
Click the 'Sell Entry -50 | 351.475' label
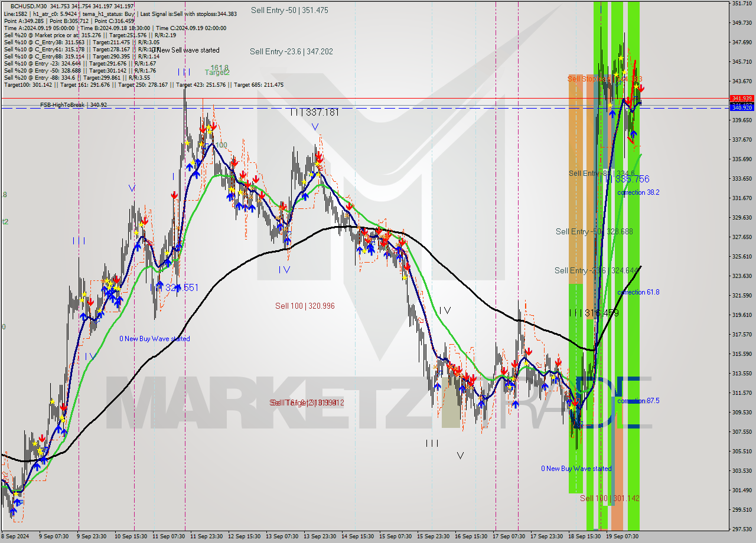289,10
